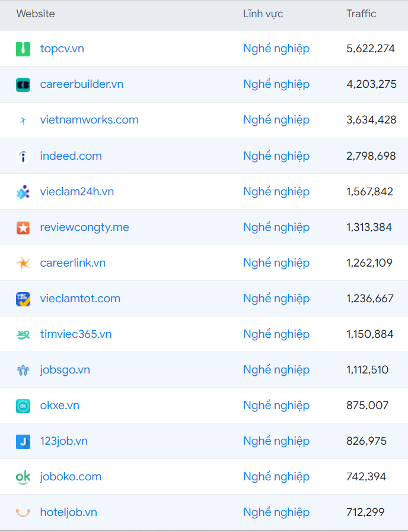Click the indeed.com favicon

(x=23, y=156)
